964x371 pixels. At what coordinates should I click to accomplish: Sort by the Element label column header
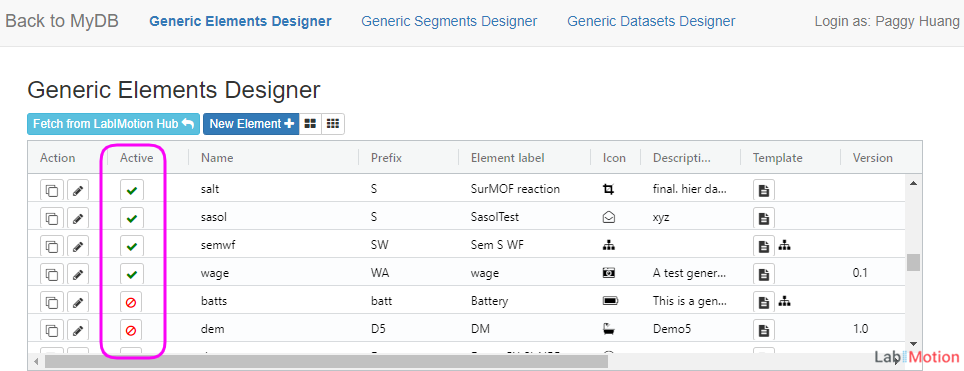pos(508,158)
